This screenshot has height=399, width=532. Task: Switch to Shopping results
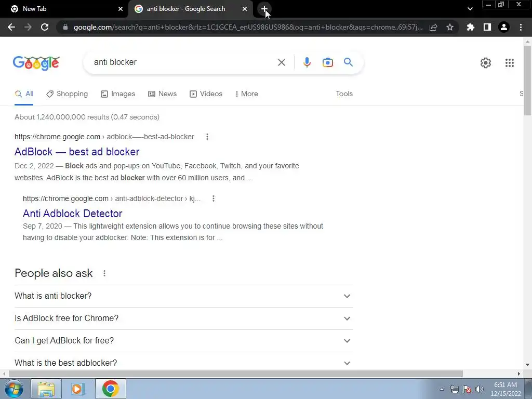click(x=67, y=94)
